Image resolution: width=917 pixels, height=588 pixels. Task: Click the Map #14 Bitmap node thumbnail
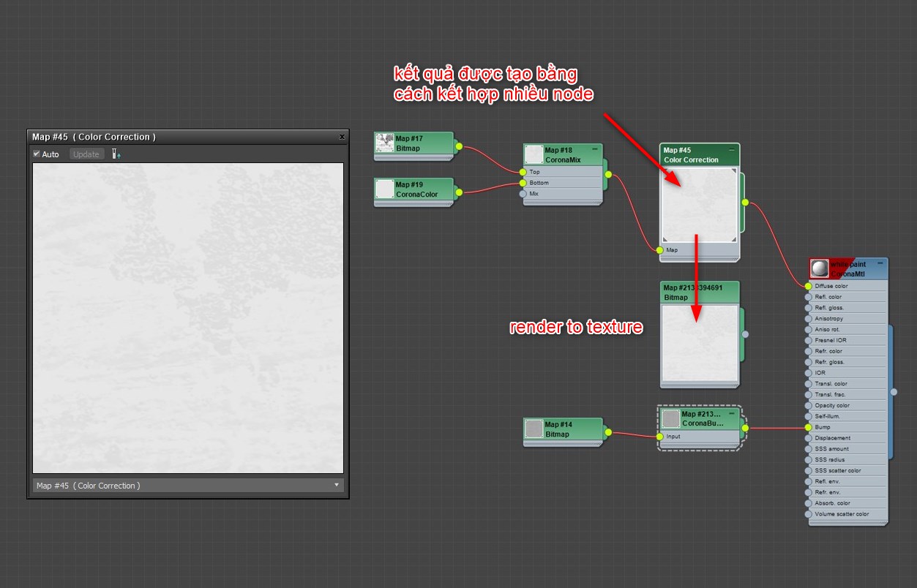tap(534, 429)
